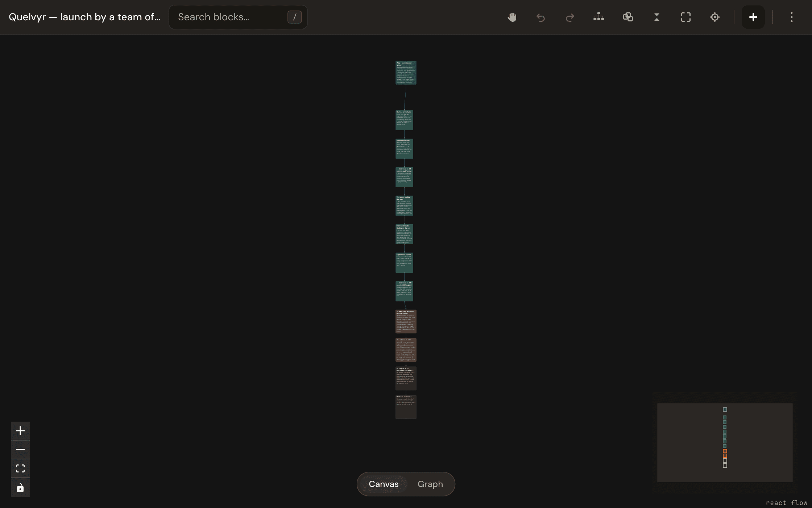The image size is (812, 508).
Task: Select the Delivered to 0.1 canvas and format block
Action: point(404,177)
